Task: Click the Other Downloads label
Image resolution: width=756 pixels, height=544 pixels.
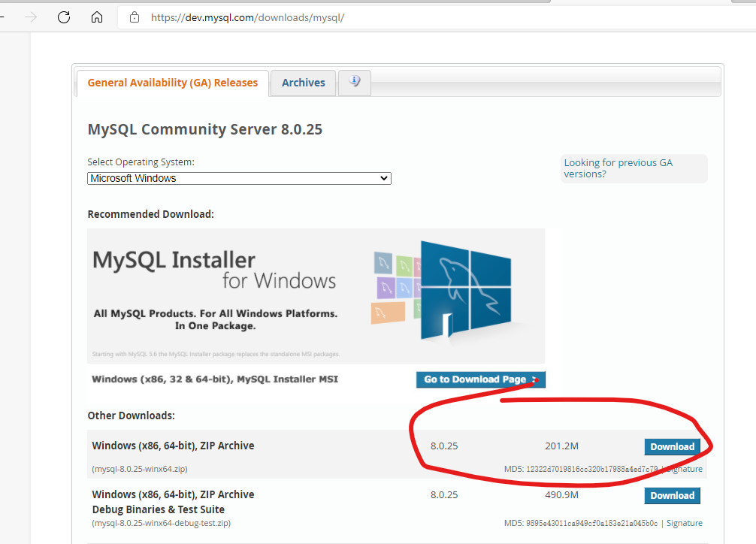Action: coord(132,416)
